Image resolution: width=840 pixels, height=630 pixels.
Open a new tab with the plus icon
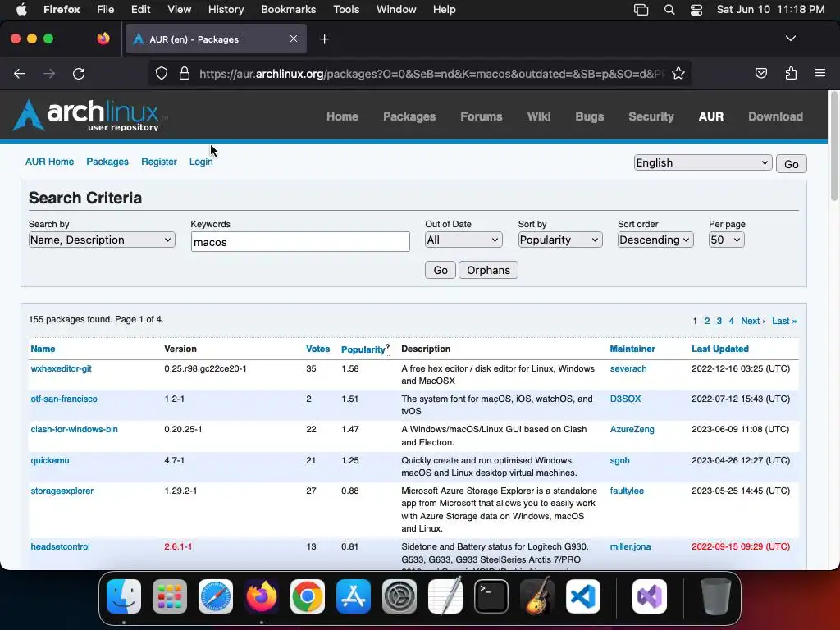[x=324, y=39]
